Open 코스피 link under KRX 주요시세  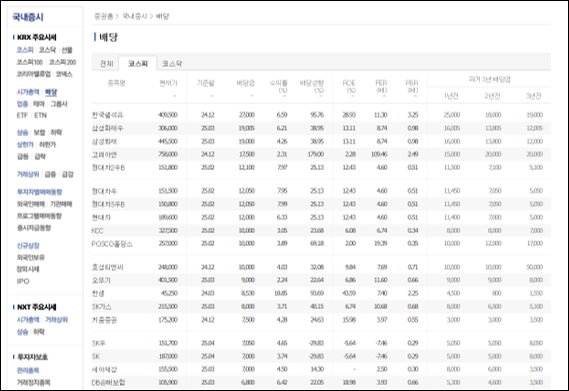click(25, 50)
